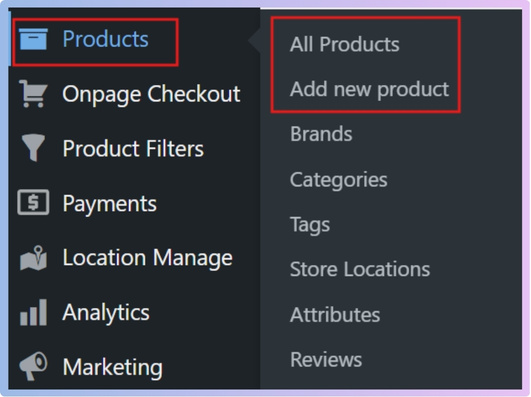Click the Analytics bar chart icon

[33, 312]
